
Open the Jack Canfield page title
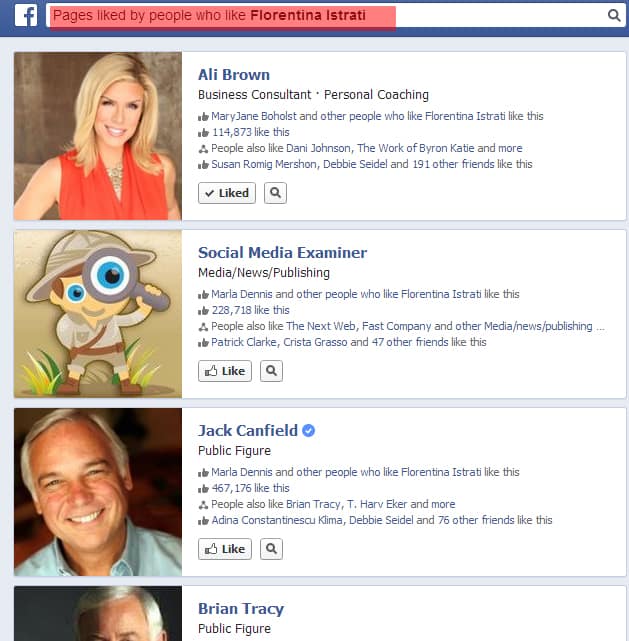(248, 430)
